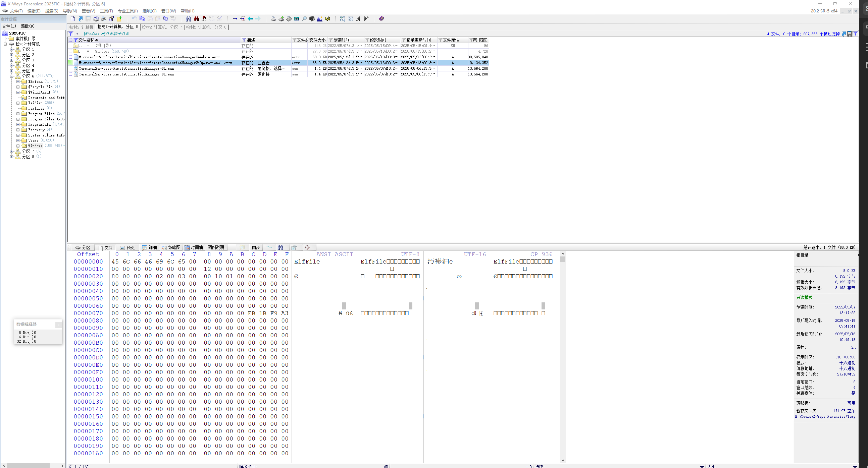This screenshot has height=468, width=868.
Task: Click the printer icon in toolbar
Action: (x=104, y=19)
